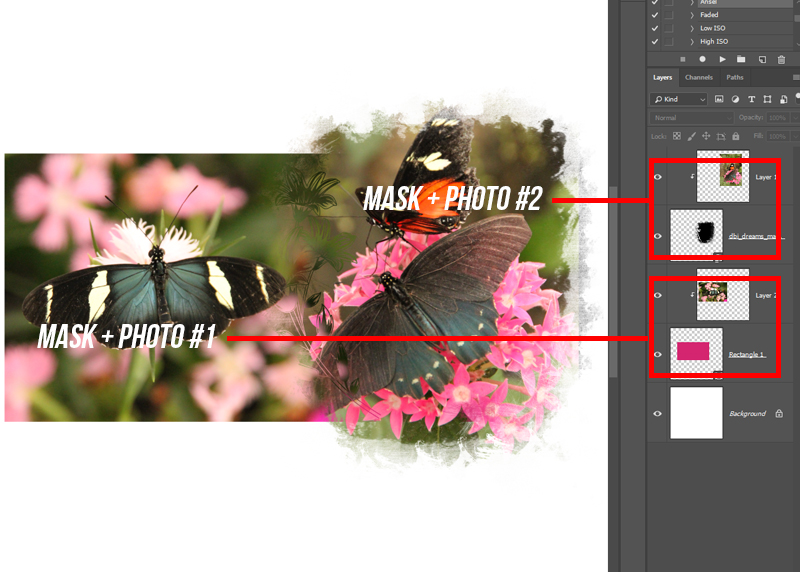
Task: Toggle dialog box for Faded action
Action: 669,15
